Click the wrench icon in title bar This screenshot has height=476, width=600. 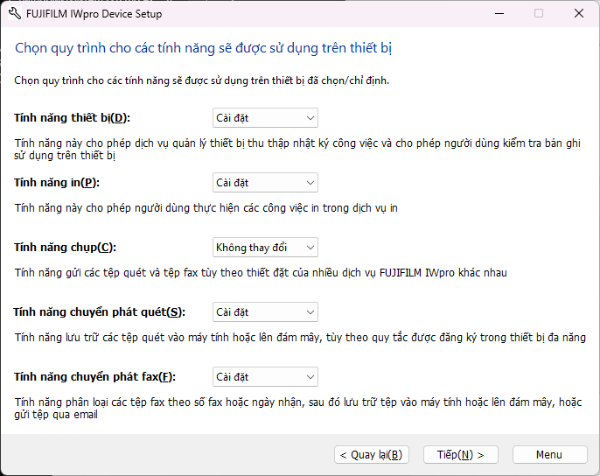tap(15, 14)
